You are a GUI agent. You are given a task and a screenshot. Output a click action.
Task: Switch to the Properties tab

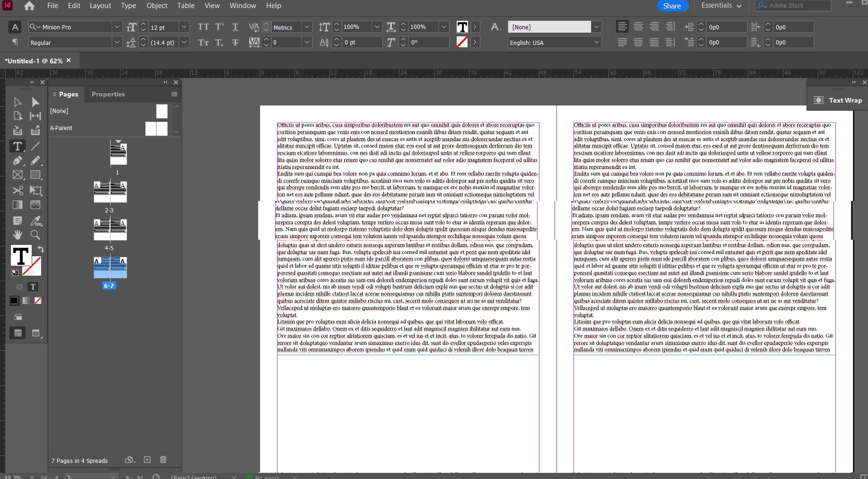108,94
